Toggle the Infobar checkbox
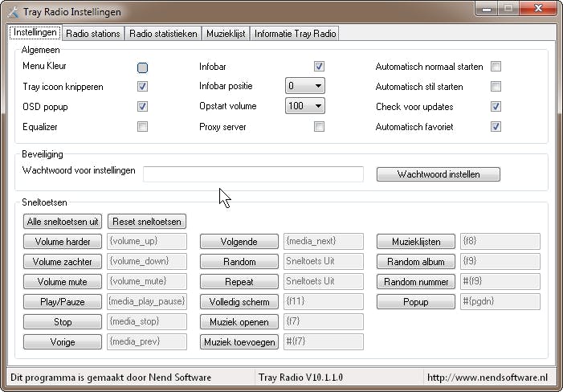Viewport: 563px width, 392px height. coord(319,67)
